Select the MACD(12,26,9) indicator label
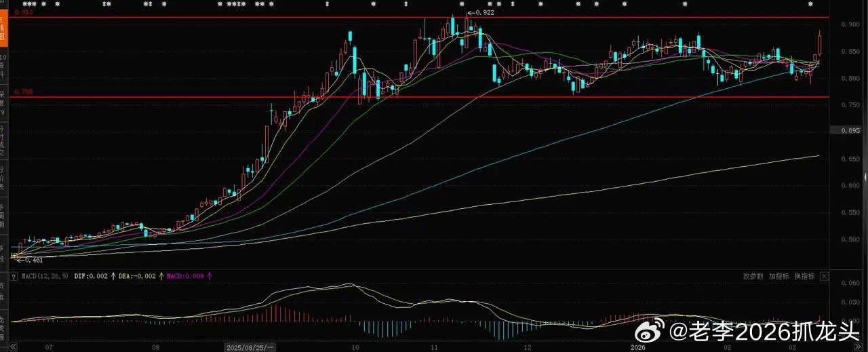This screenshot has height=352, width=868. pos(45,276)
